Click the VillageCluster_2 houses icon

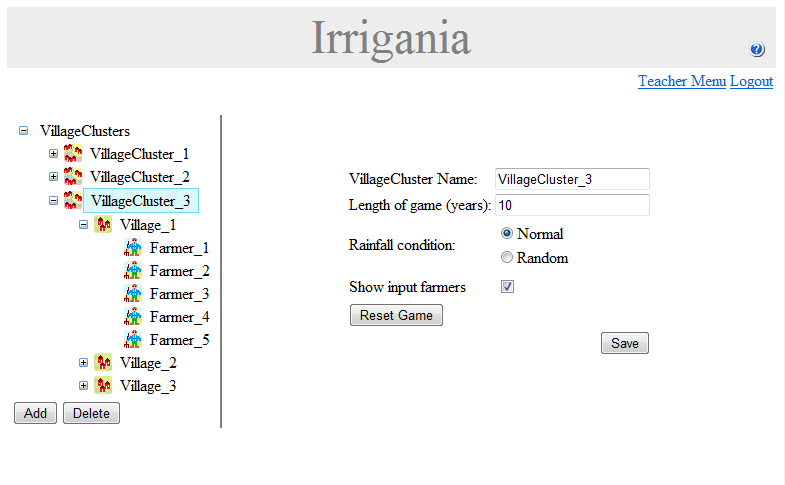click(x=73, y=177)
